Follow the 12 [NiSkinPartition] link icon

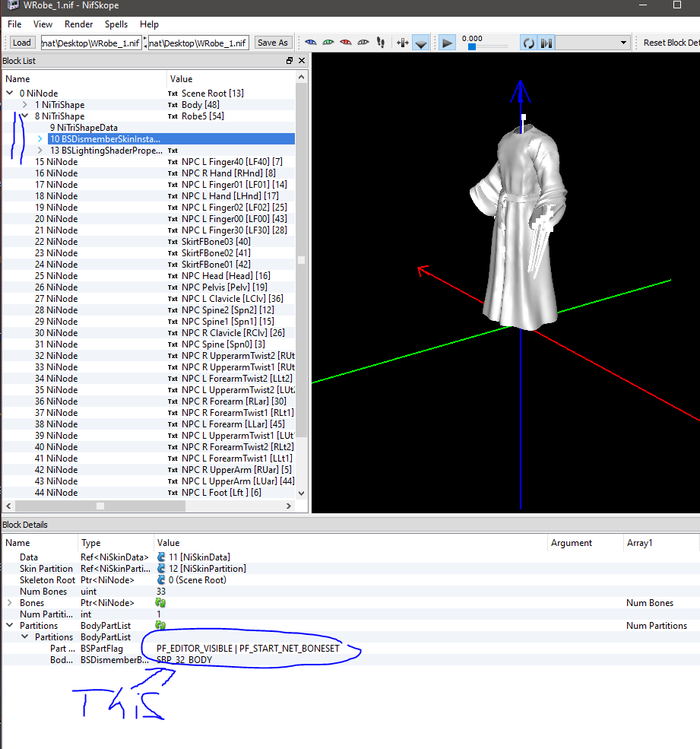[161, 569]
